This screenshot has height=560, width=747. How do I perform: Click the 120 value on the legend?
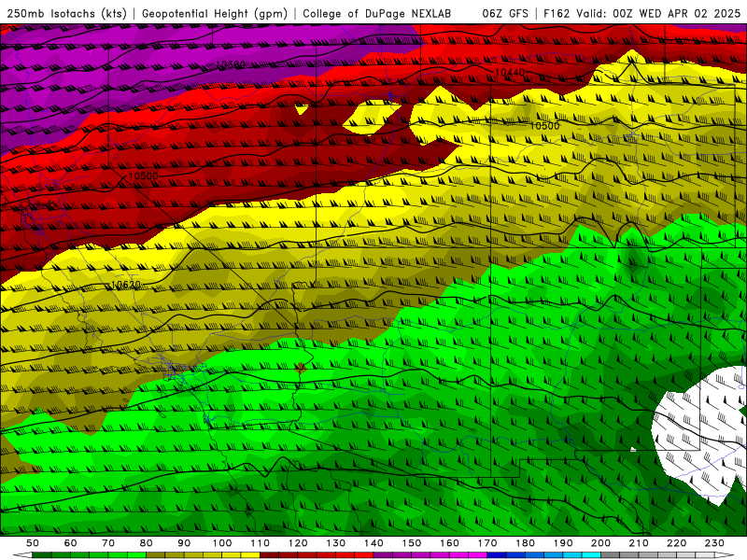[298, 543]
